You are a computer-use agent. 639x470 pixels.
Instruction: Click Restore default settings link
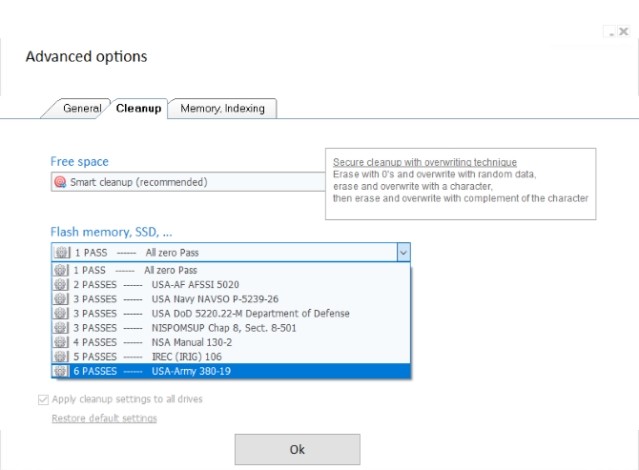coord(104,418)
